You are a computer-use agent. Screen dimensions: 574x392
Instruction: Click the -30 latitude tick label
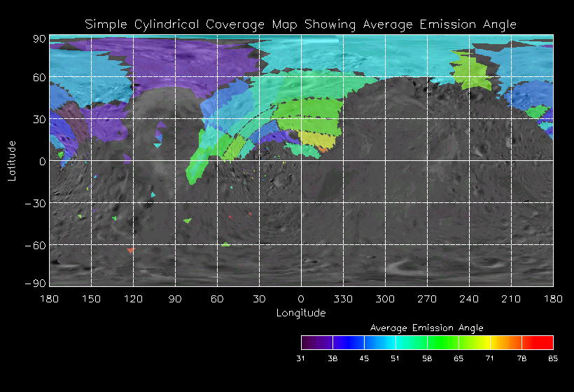[x=35, y=204]
